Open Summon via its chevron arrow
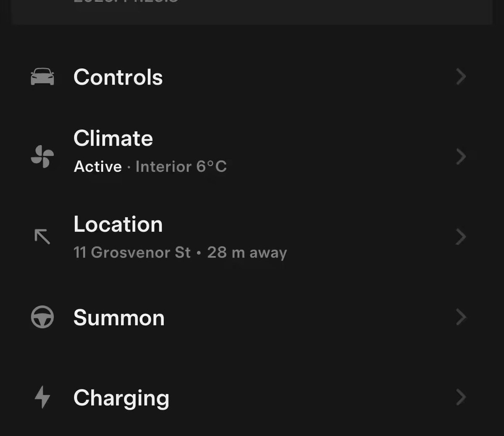 pos(461,317)
